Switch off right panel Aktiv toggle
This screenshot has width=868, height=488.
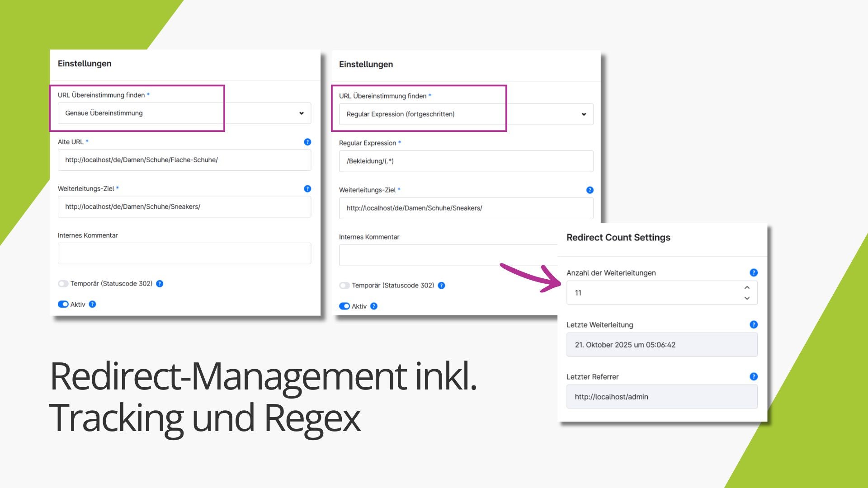click(344, 306)
